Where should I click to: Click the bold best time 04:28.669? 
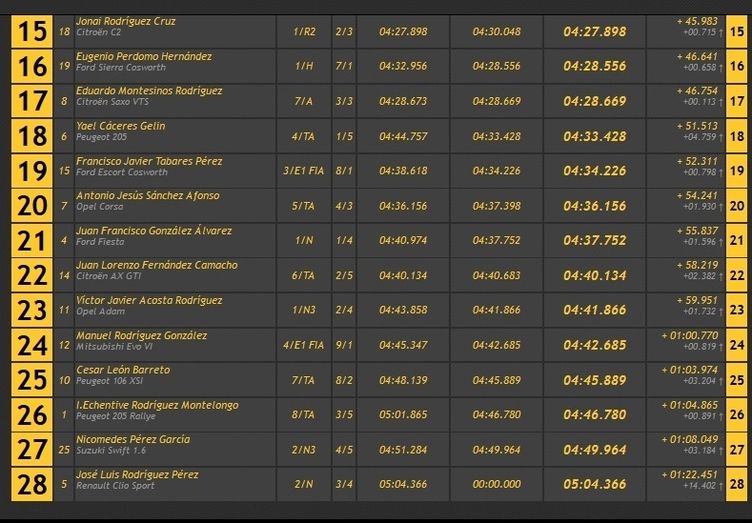point(595,102)
